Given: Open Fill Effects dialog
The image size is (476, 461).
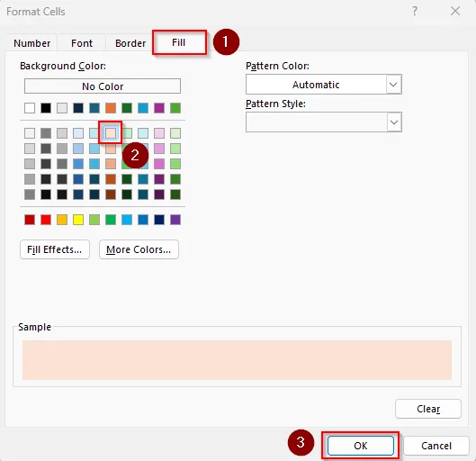Looking at the screenshot, I should pyautogui.click(x=55, y=249).
